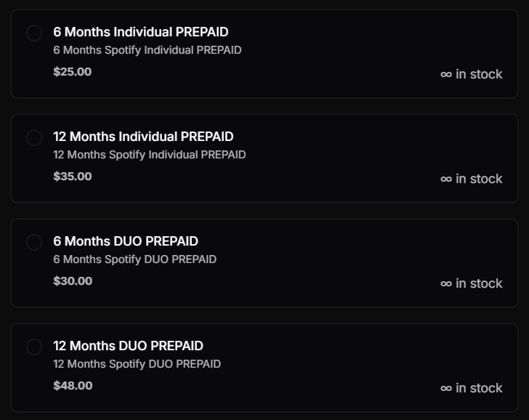Click the "12 Months Spotify Individual PREPAID" description
This screenshot has height=420, width=529.
[150, 155]
